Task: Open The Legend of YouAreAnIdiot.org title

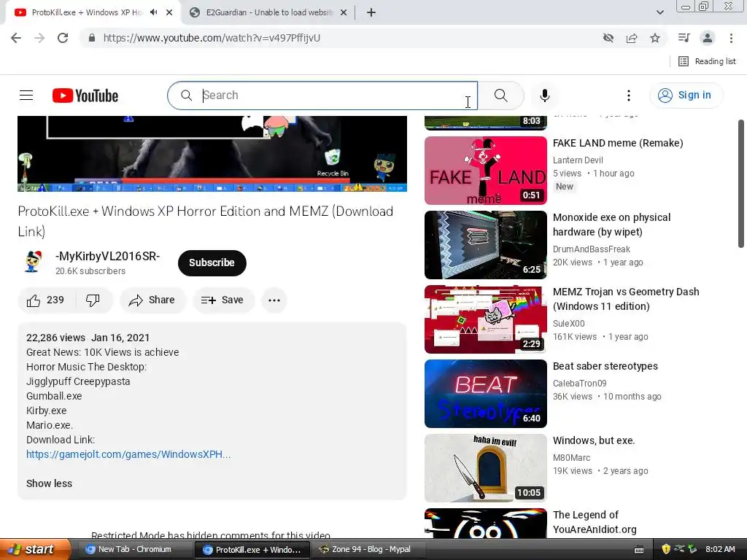Action: [595, 522]
